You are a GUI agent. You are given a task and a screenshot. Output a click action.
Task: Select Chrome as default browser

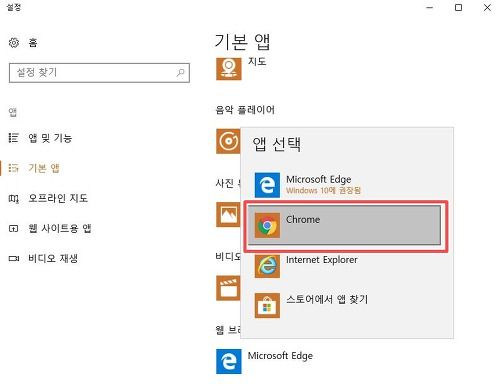344,225
